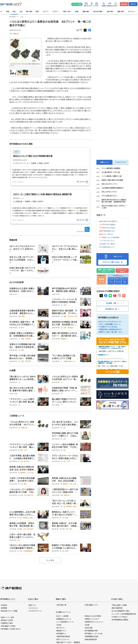Open news item インフル感染者、1機関40人超
Screen dimensions: 138x644
pyautogui.click(x=111, y=176)
